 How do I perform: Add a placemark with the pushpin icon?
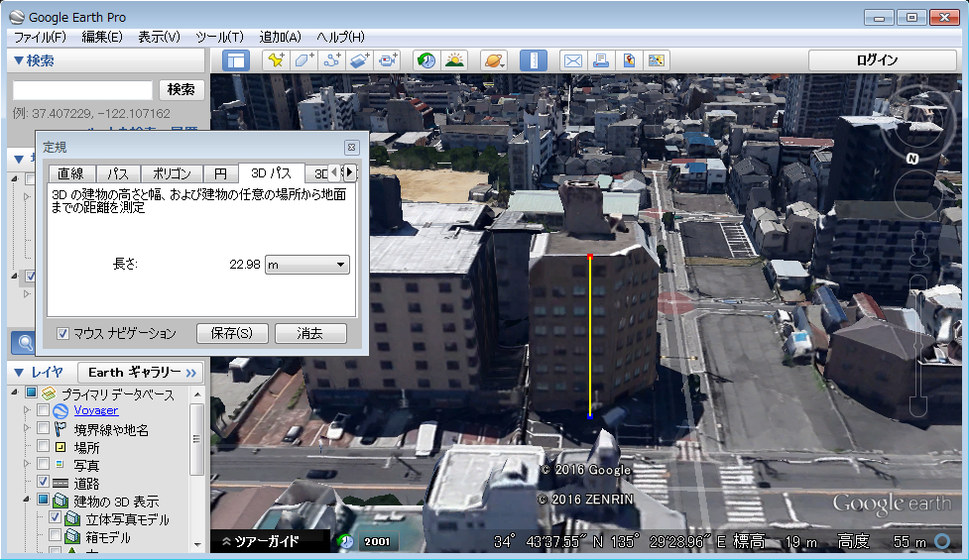click(x=276, y=60)
